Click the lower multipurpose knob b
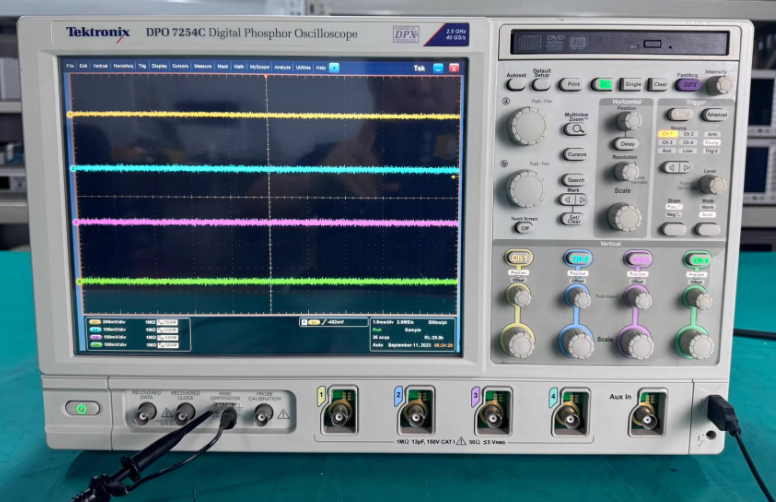This screenshot has width=776, height=502. [526, 189]
